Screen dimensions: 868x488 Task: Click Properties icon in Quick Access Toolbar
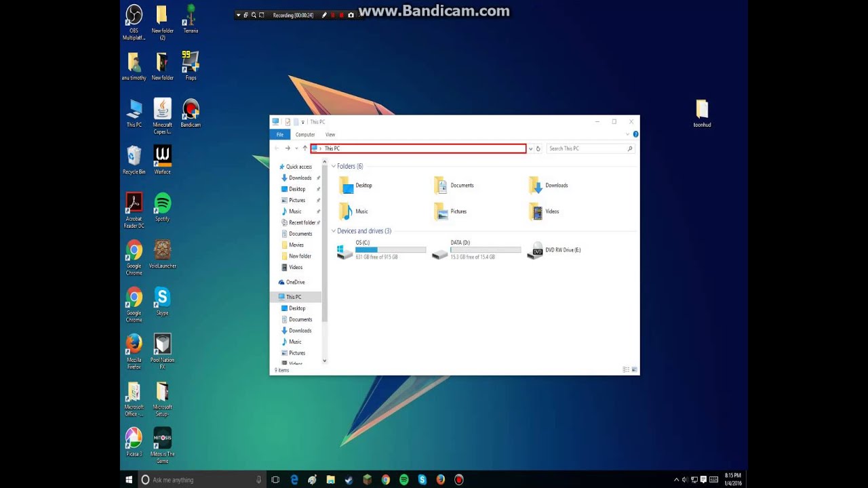[x=288, y=122]
